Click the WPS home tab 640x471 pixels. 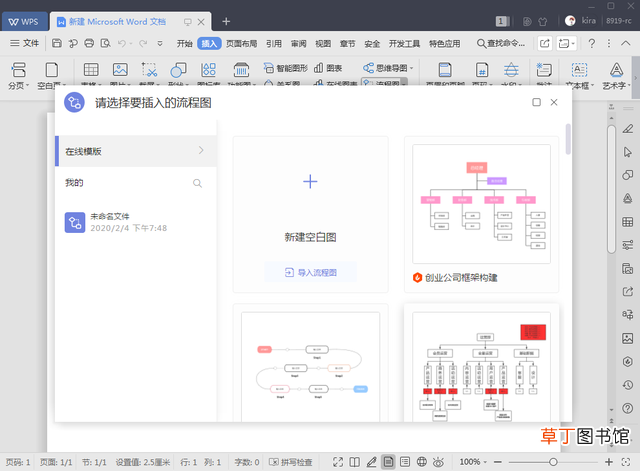point(24,22)
